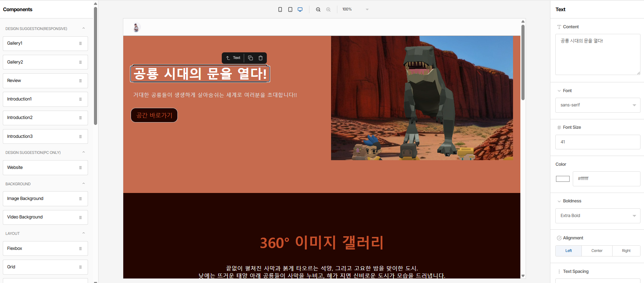644x283 pixels.
Task: Open the Extra Bold boldness dropdown
Action: [x=598, y=216]
